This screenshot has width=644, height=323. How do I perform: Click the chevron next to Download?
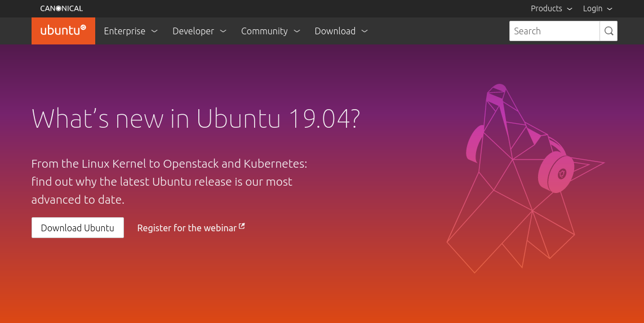coord(365,31)
